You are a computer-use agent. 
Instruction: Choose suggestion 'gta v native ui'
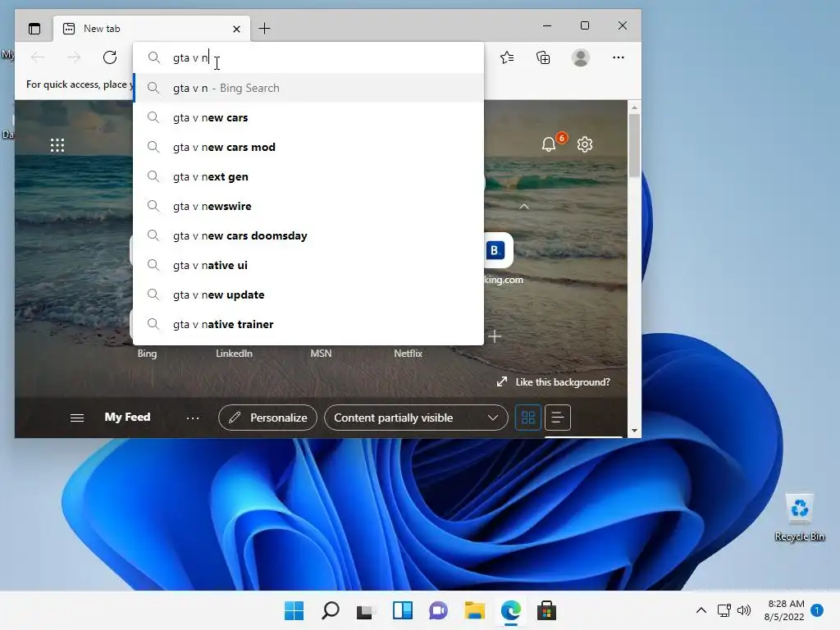point(308,265)
